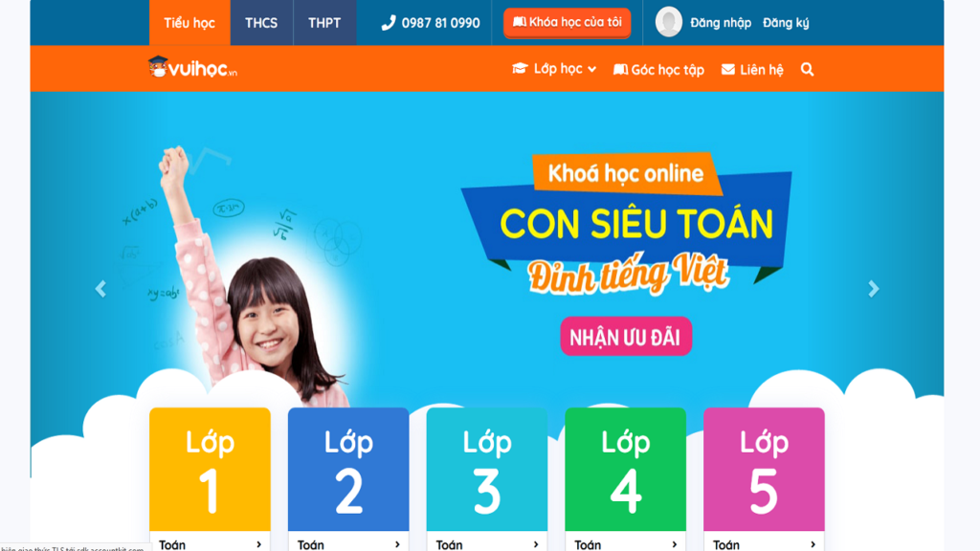Expand Toán arrow under Lớp 3
Viewport: 980px width, 551px height.
(536, 544)
